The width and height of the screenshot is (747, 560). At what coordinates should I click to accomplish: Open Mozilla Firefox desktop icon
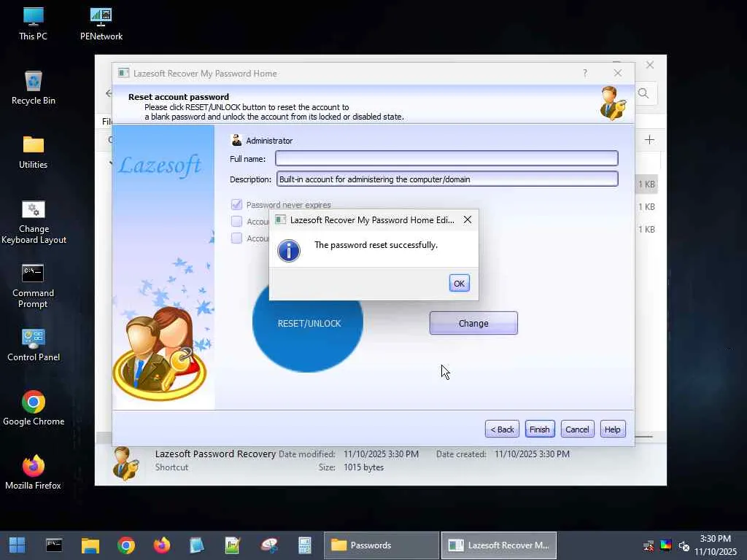pos(34,472)
